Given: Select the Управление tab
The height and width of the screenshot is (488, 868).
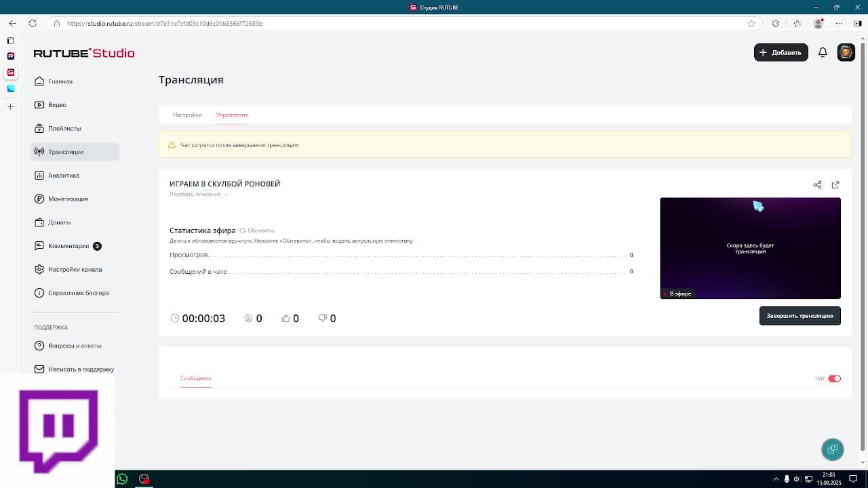Looking at the screenshot, I should pos(232,115).
